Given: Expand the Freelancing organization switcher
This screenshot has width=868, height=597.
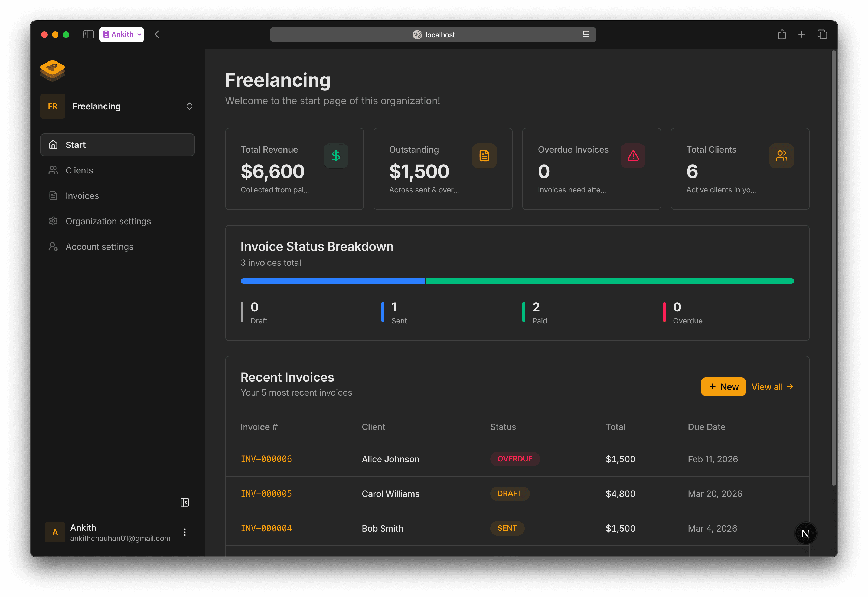Looking at the screenshot, I should click(189, 106).
